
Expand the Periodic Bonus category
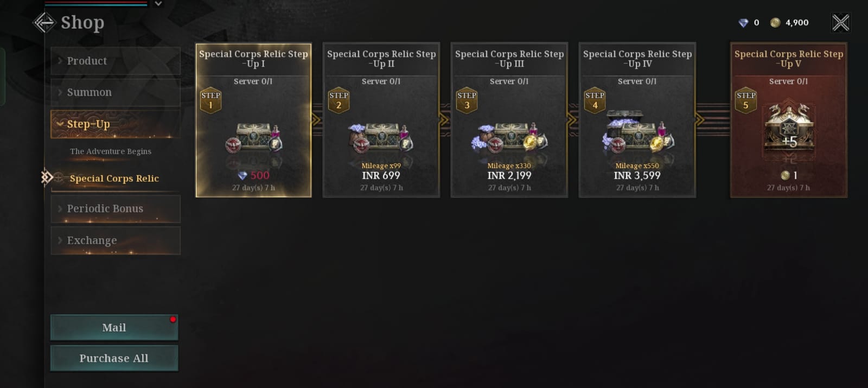[x=116, y=209]
